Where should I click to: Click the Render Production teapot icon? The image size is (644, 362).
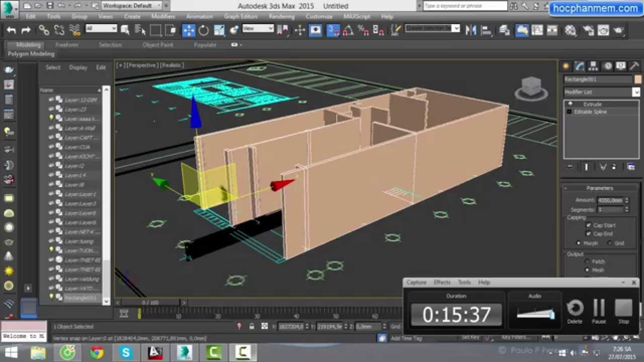point(618,31)
